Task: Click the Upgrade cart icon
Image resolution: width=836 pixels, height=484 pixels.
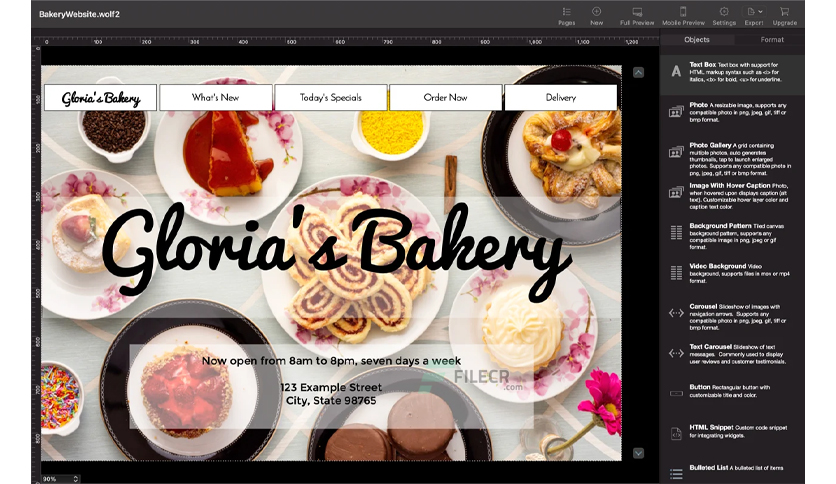Action: tap(784, 12)
